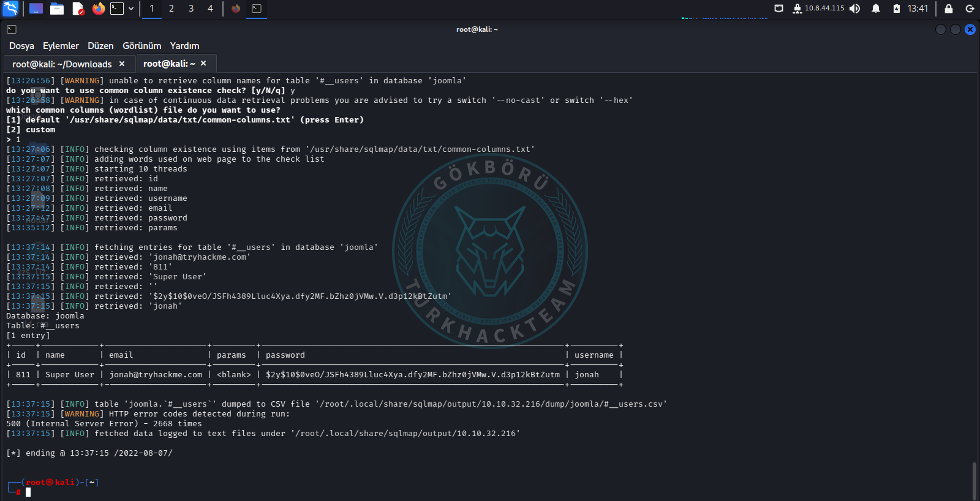The width and height of the screenshot is (980, 501).
Task: Close the terminal window
Action: (970, 29)
